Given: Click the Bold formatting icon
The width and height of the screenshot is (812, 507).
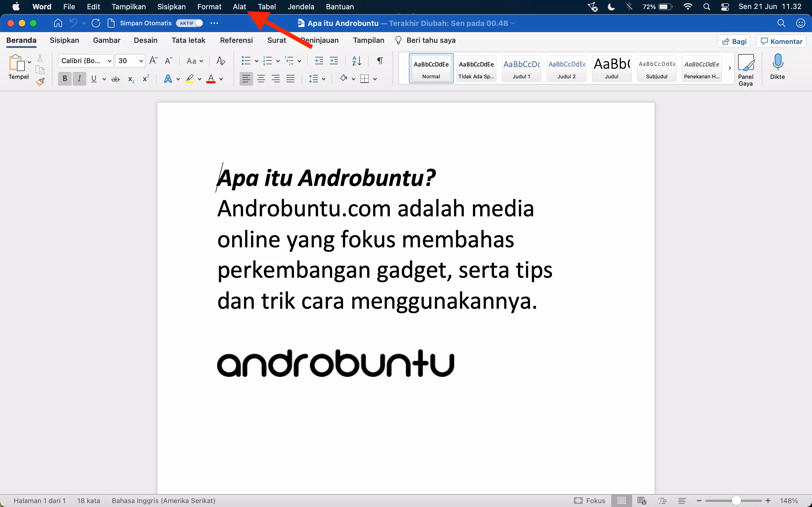Looking at the screenshot, I should (64, 78).
